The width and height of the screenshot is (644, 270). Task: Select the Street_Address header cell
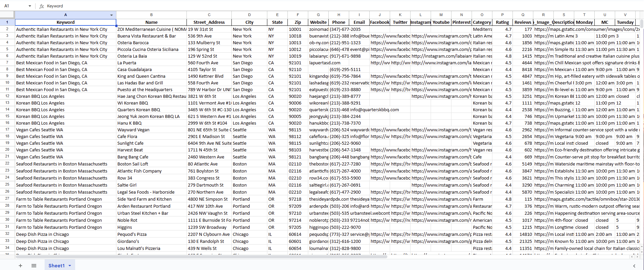pyautogui.click(x=209, y=22)
